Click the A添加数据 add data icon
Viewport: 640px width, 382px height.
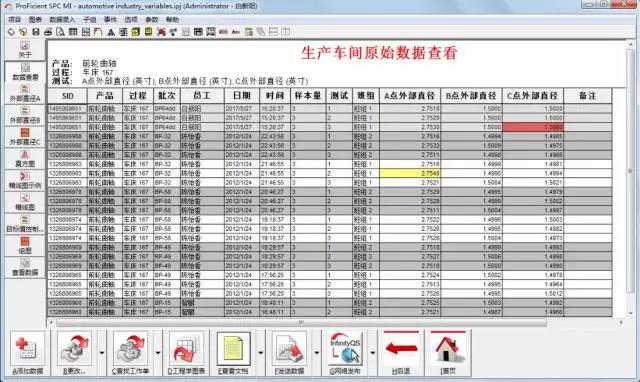click(x=27, y=353)
